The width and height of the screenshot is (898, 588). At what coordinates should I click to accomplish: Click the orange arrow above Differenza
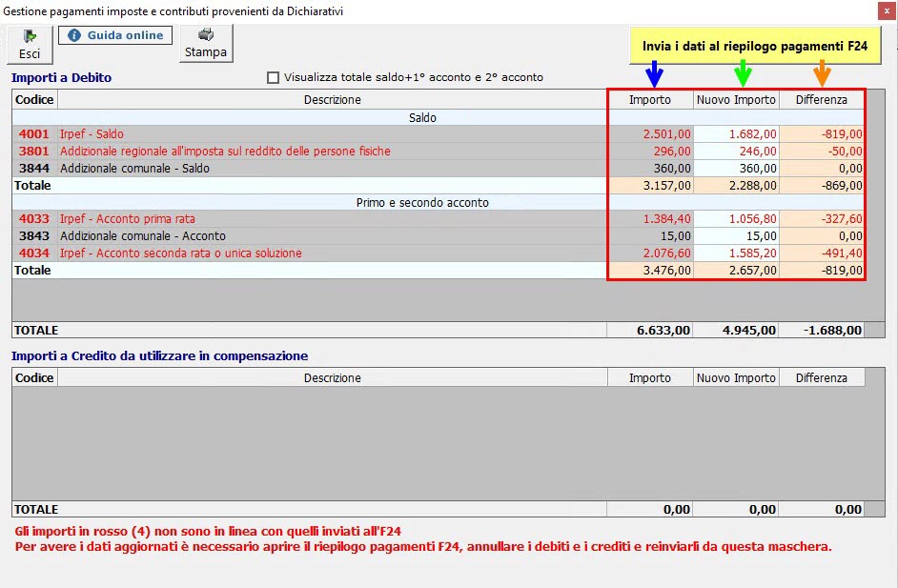pyautogui.click(x=822, y=72)
